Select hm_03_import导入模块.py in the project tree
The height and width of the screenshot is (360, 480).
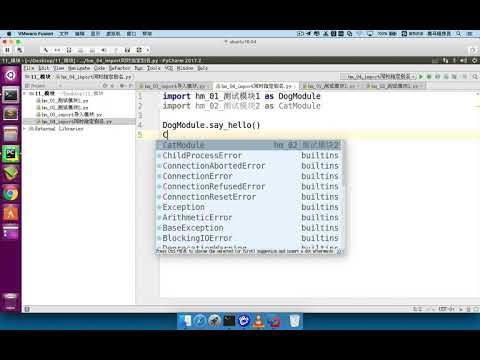pyautogui.click(x=69, y=115)
